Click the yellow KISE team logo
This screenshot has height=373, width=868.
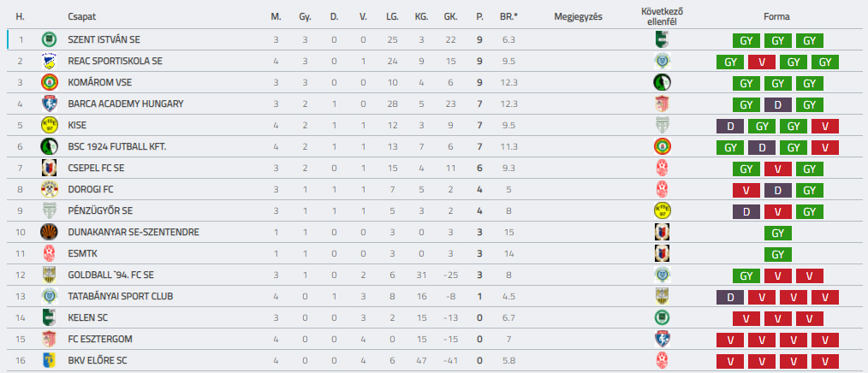(49, 126)
